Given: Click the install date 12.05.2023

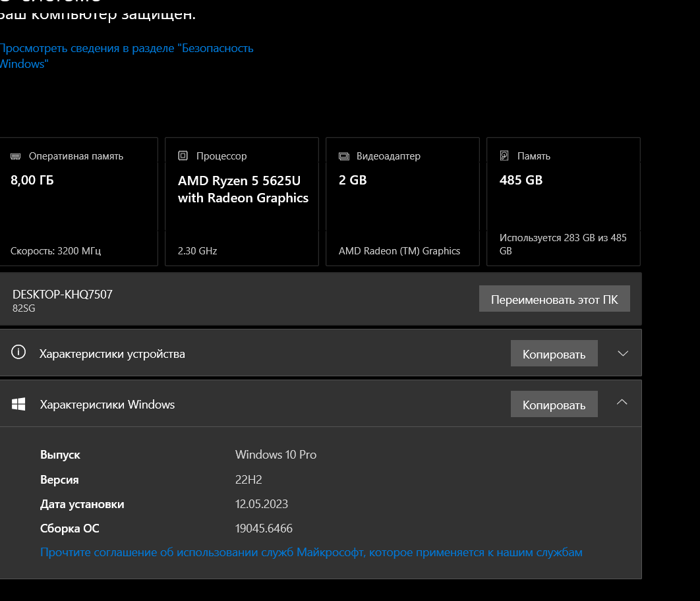Looking at the screenshot, I should click(262, 504).
